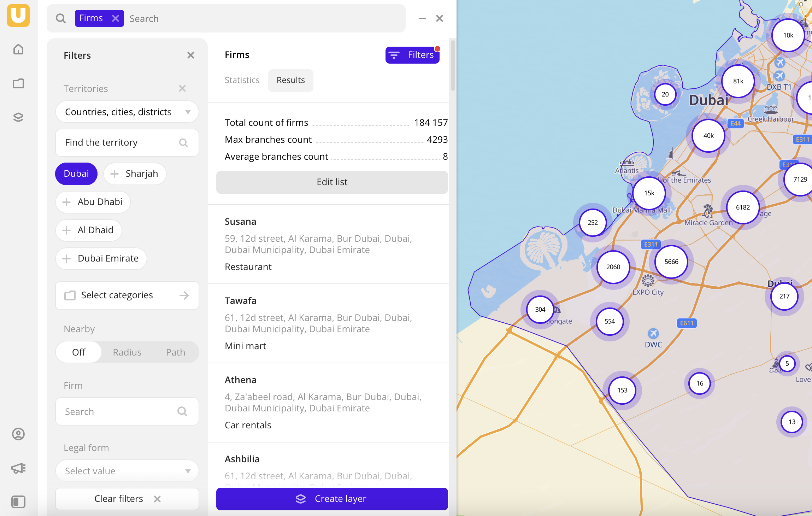The width and height of the screenshot is (812, 516).
Task: Toggle the Nearby feature to Radius
Action: point(127,352)
